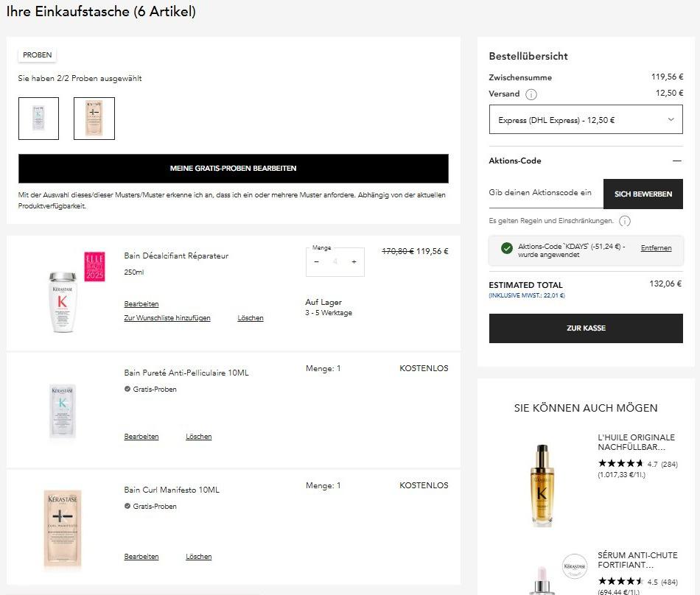Open Sérum Anti-Chute Fortifiant recommendation
The width and height of the screenshot is (700, 595).
click(x=637, y=560)
